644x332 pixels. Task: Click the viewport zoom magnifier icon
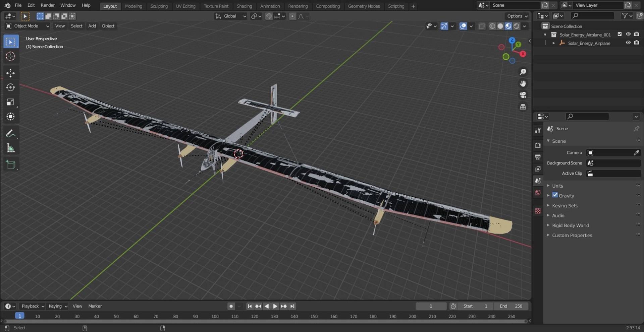[x=523, y=72]
